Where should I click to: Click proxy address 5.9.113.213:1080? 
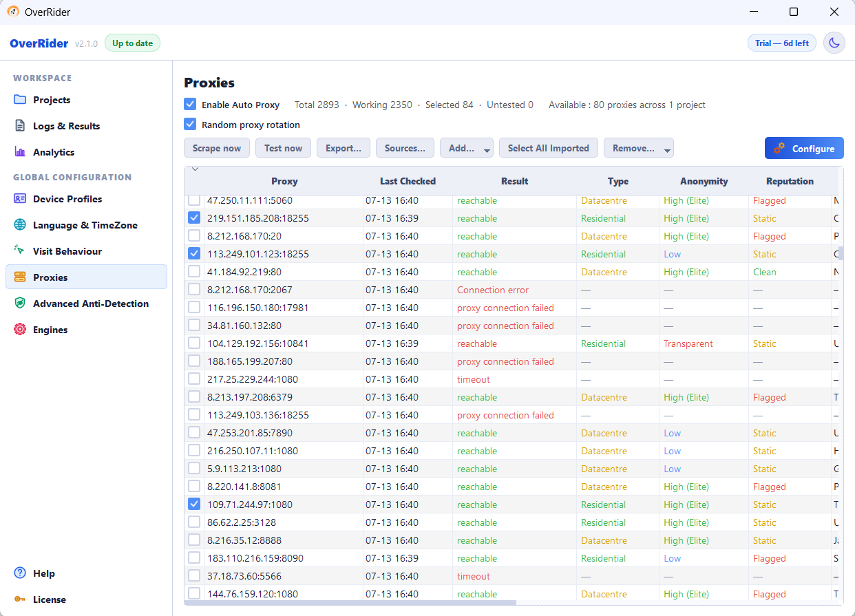244,469
